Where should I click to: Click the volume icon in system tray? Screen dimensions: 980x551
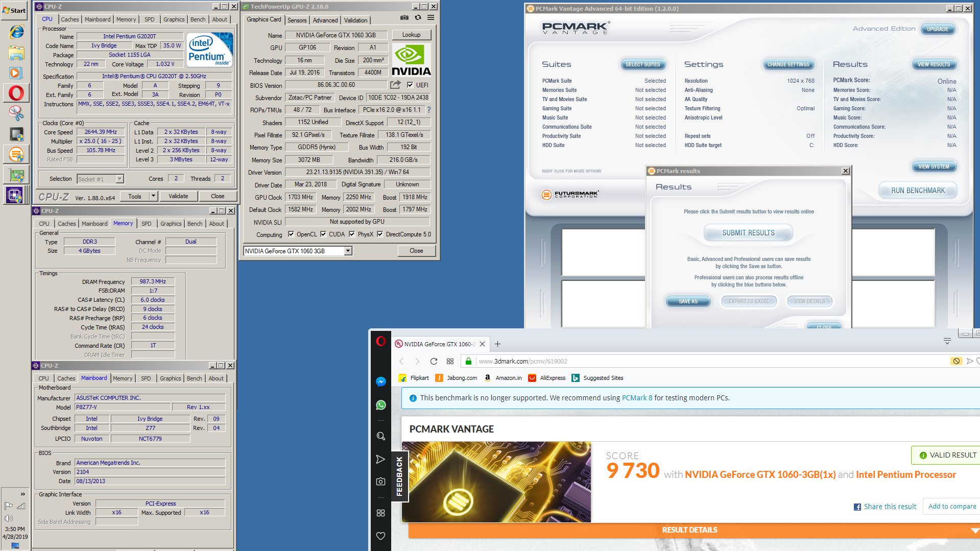pos(9,518)
